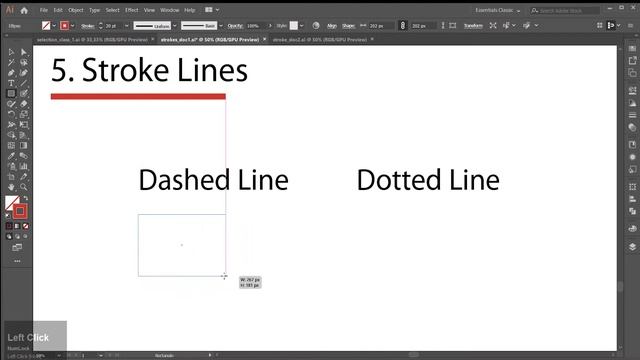Close the strokes_doc1.ai tab
Image resolution: width=640 pixels, height=360 pixels.
pos(264,39)
